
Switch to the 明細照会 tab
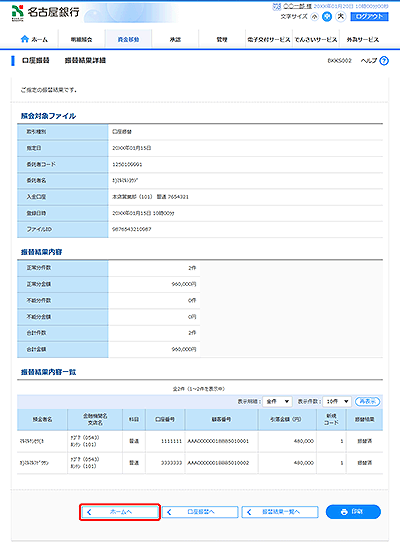click(82, 39)
